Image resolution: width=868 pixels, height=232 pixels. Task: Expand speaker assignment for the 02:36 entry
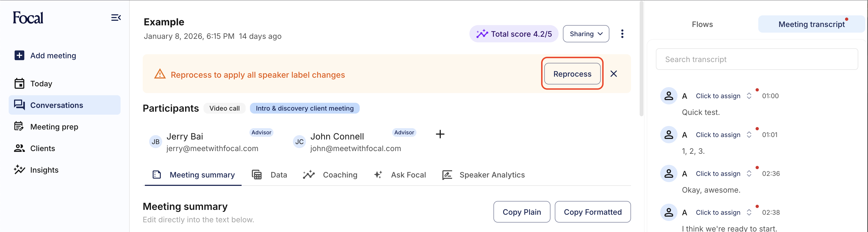pyautogui.click(x=749, y=174)
